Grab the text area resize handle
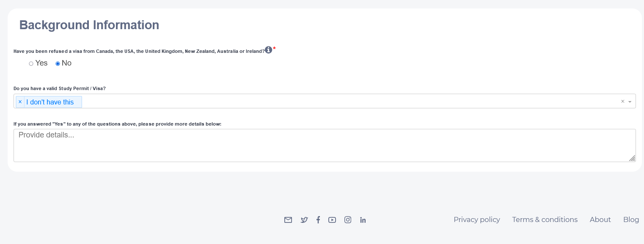Image resolution: width=644 pixels, height=244 pixels. (x=632, y=158)
